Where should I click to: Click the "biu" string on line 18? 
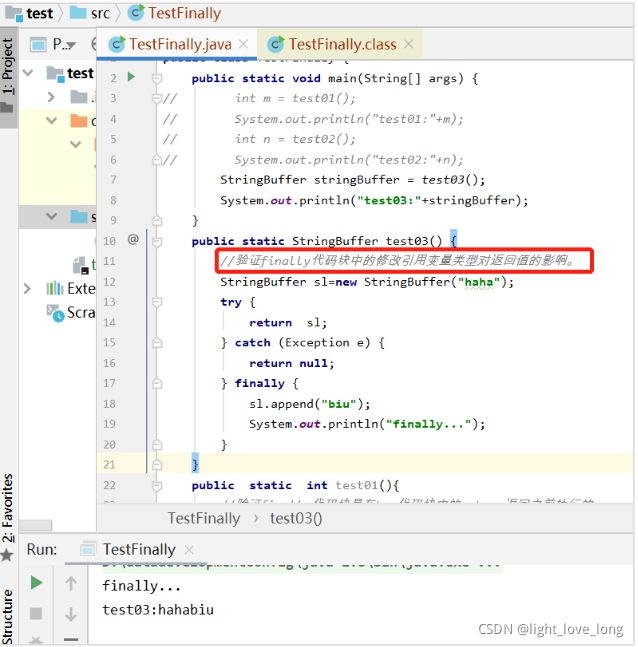339,404
